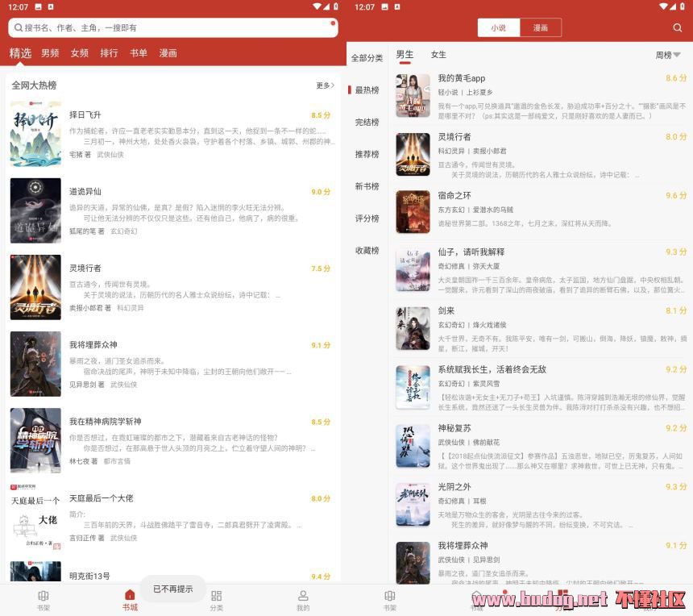Viewport: 693px width, 616px height.
Task: Select 评分榜 ranking in sidebar
Action: (367, 219)
